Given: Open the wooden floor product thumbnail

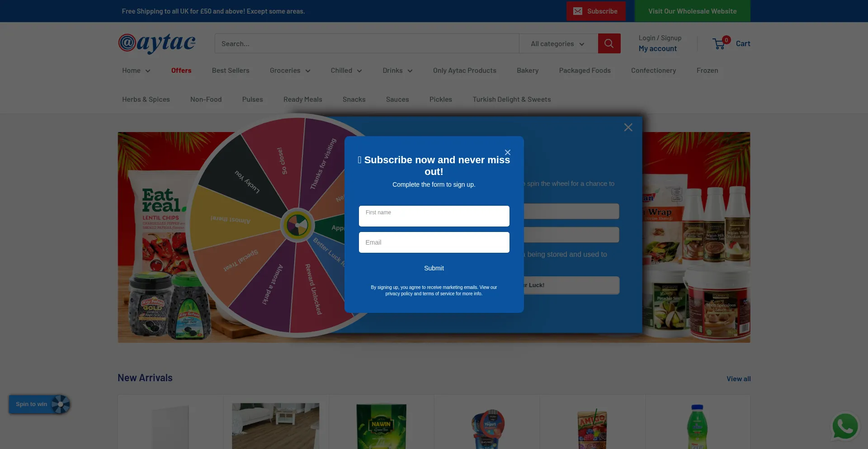Looking at the screenshot, I should (x=276, y=426).
